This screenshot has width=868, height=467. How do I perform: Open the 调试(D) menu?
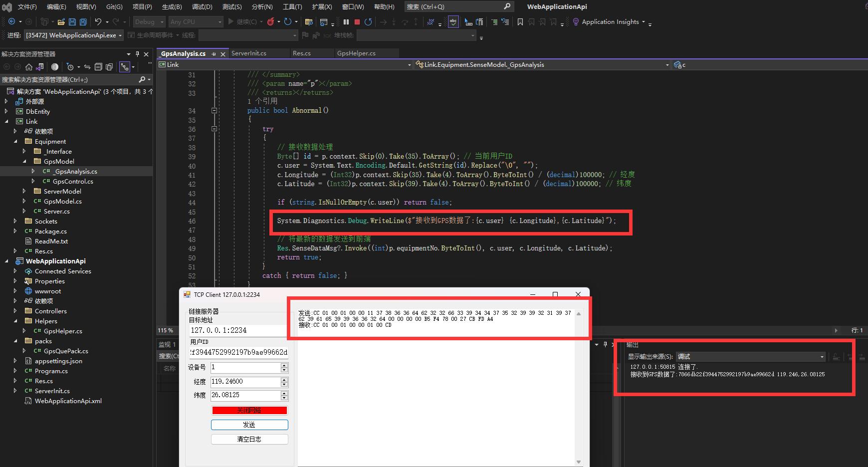[x=202, y=6]
